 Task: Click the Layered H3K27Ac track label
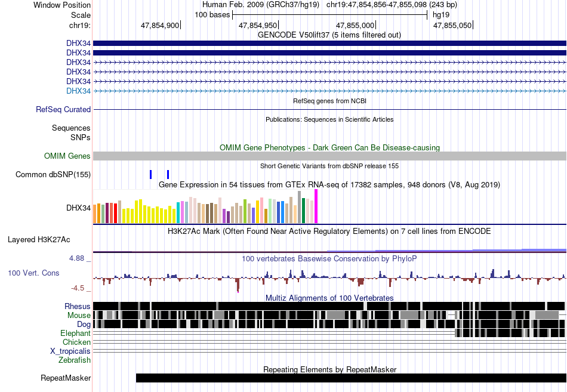39,239
